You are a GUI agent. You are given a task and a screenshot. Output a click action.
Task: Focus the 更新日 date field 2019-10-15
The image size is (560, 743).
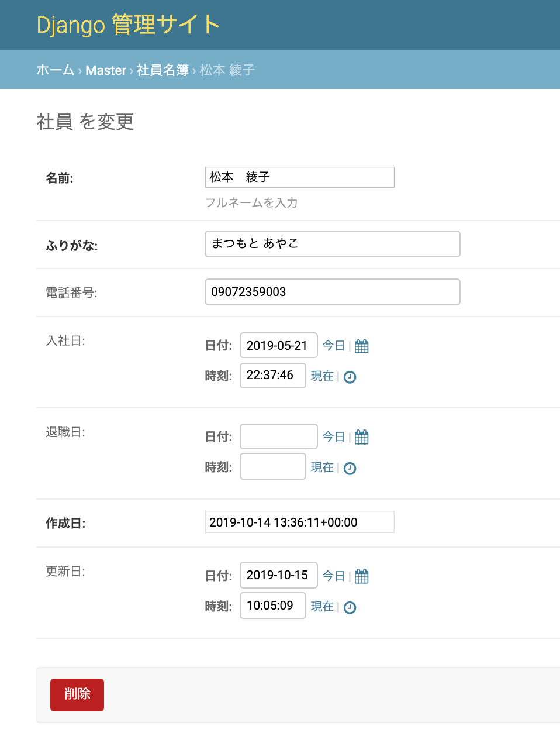(x=279, y=575)
